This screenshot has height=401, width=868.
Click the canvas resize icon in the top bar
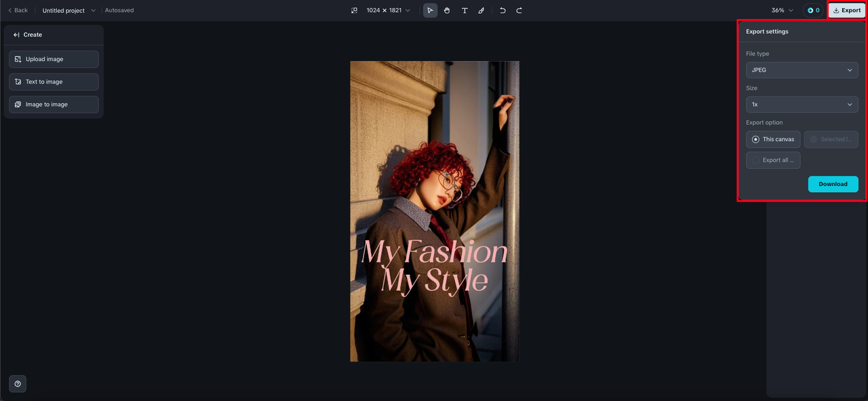tap(354, 10)
